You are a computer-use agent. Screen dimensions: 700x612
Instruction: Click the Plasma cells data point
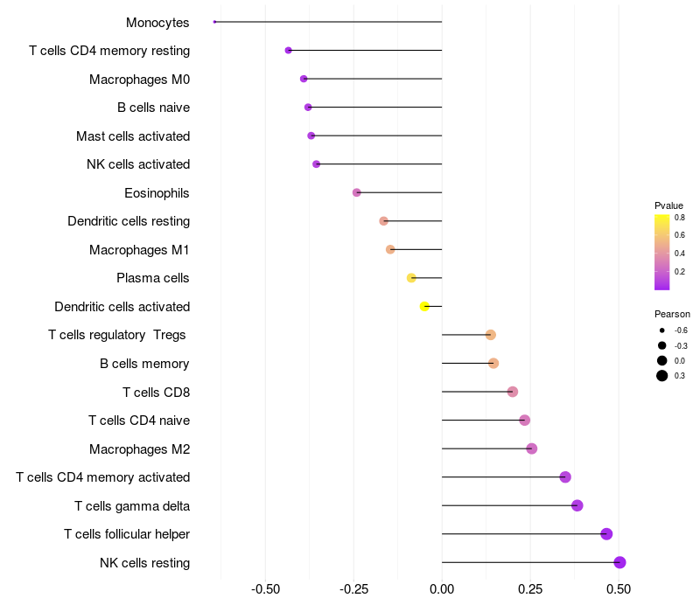coord(411,278)
